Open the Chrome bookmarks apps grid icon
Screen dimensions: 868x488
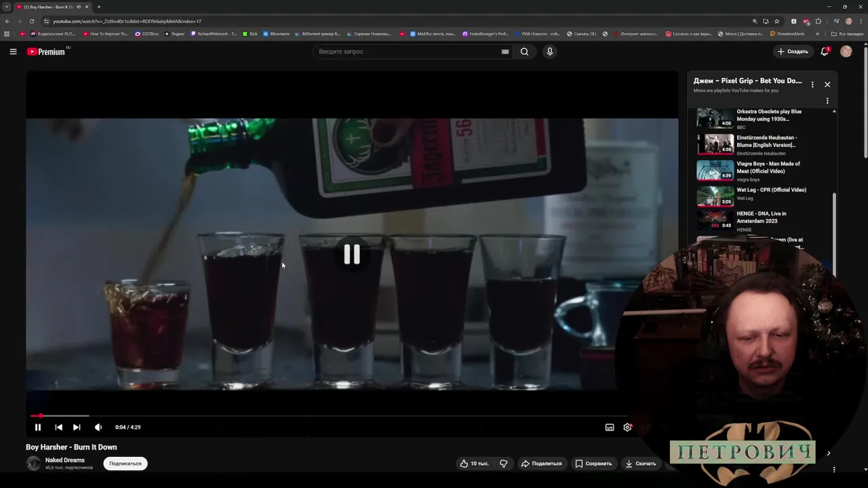click(x=7, y=34)
